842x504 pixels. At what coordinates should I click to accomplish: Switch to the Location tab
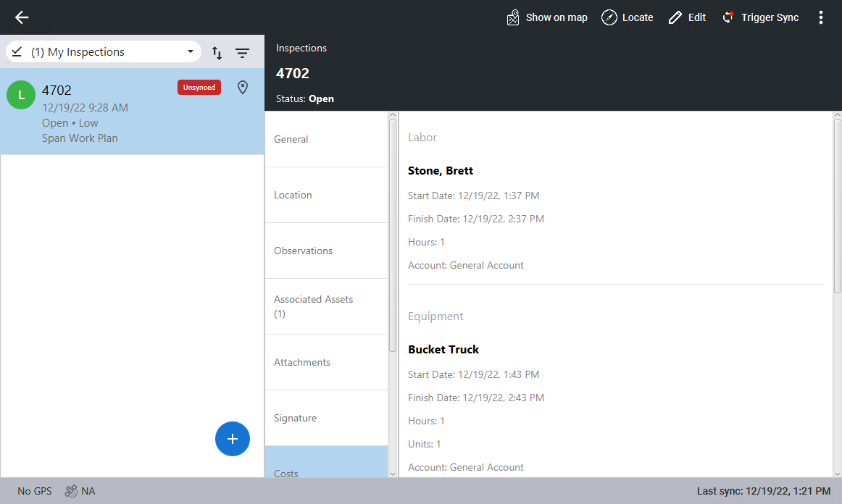point(326,195)
